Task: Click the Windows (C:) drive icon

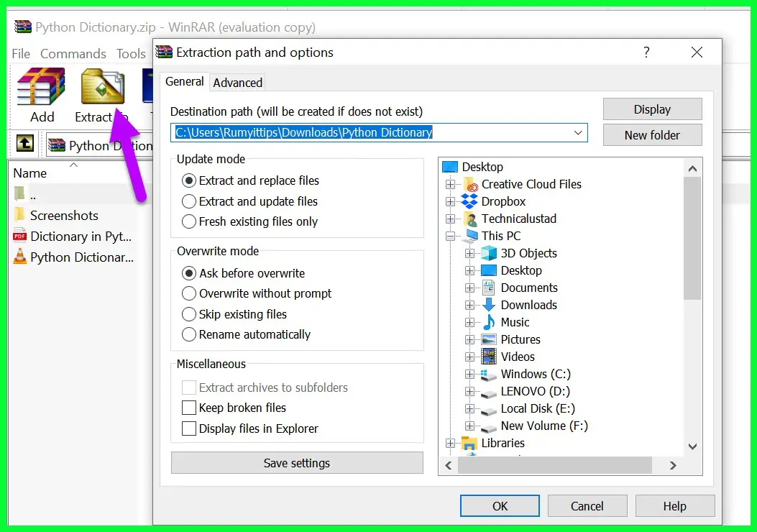Action: pos(489,375)
